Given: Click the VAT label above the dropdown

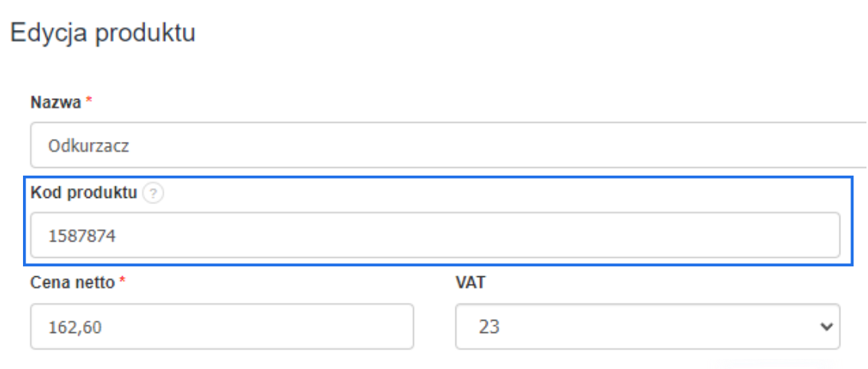Looking at the screenshot, I should coord(470,283).
